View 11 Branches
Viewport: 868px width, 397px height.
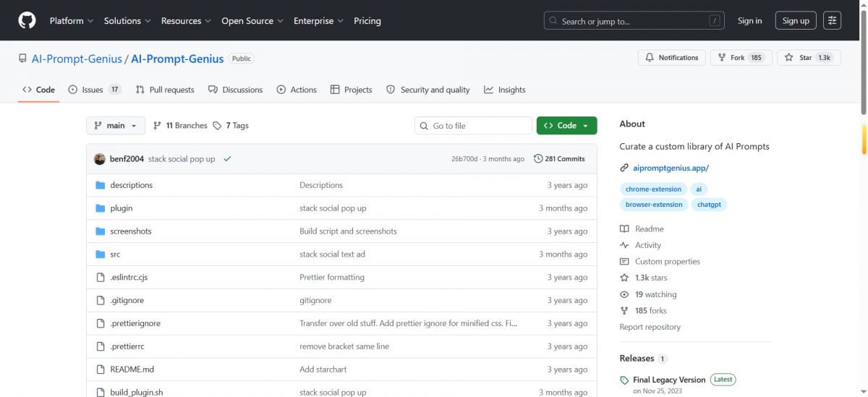(x=180, y=126)
